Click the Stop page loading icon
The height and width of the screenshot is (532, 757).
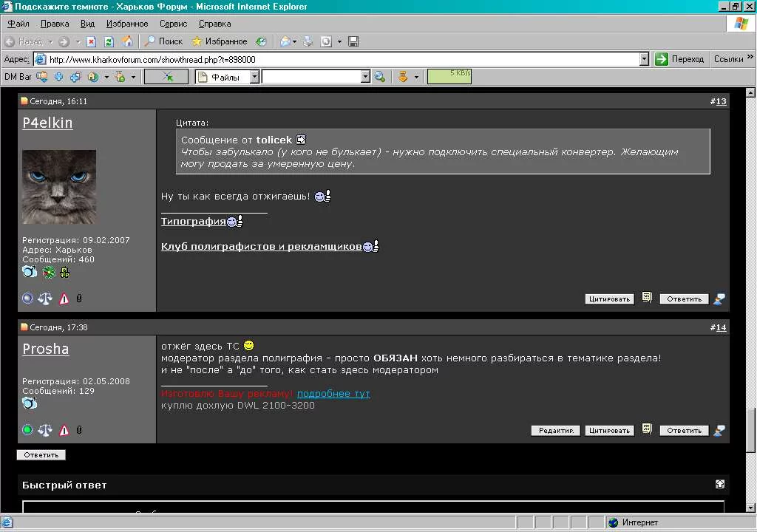pos(91,41)
